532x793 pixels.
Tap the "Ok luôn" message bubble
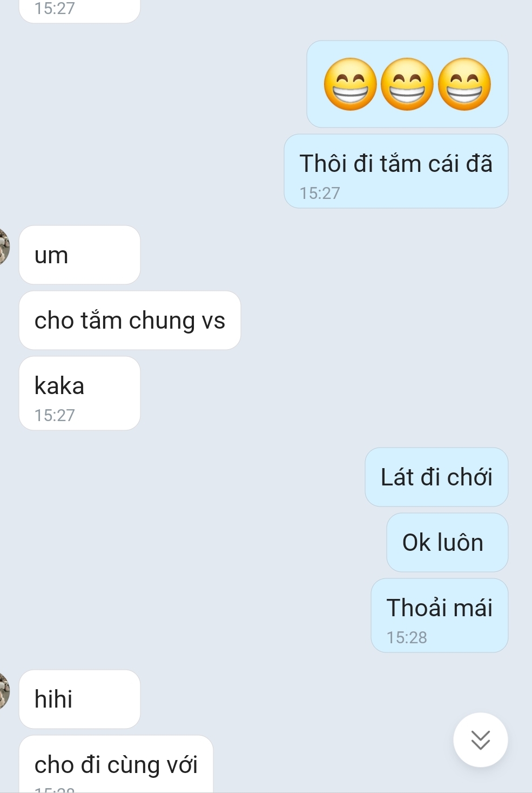click(x=447, y=542)
